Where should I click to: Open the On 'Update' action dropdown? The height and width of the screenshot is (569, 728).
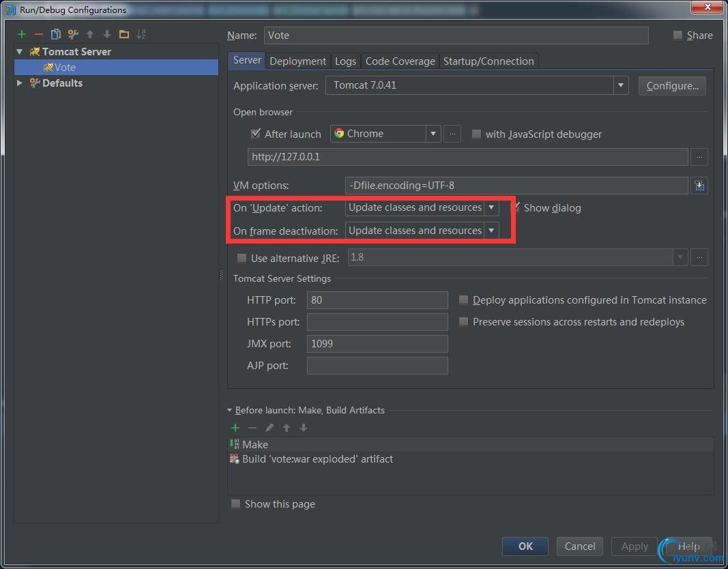point(491,207)
